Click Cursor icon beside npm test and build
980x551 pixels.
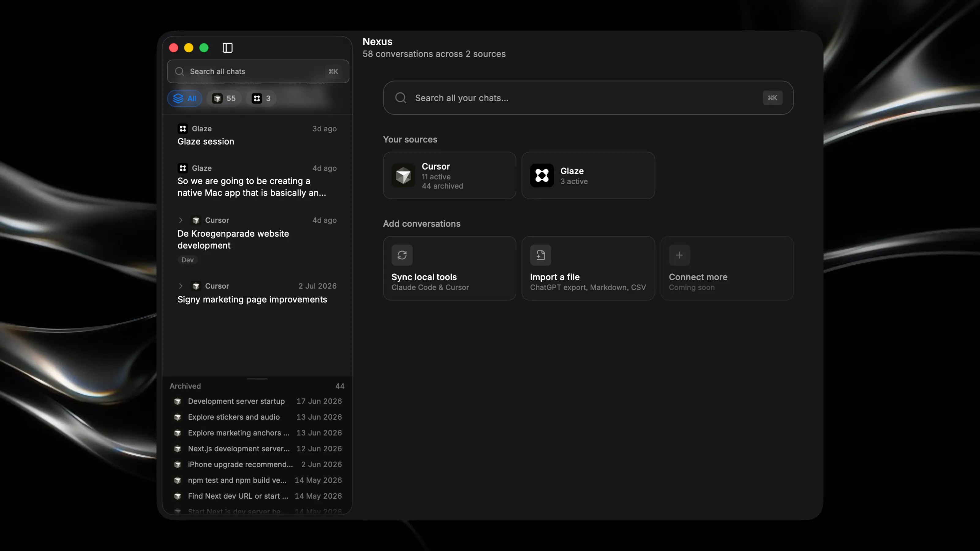point(178,480)
